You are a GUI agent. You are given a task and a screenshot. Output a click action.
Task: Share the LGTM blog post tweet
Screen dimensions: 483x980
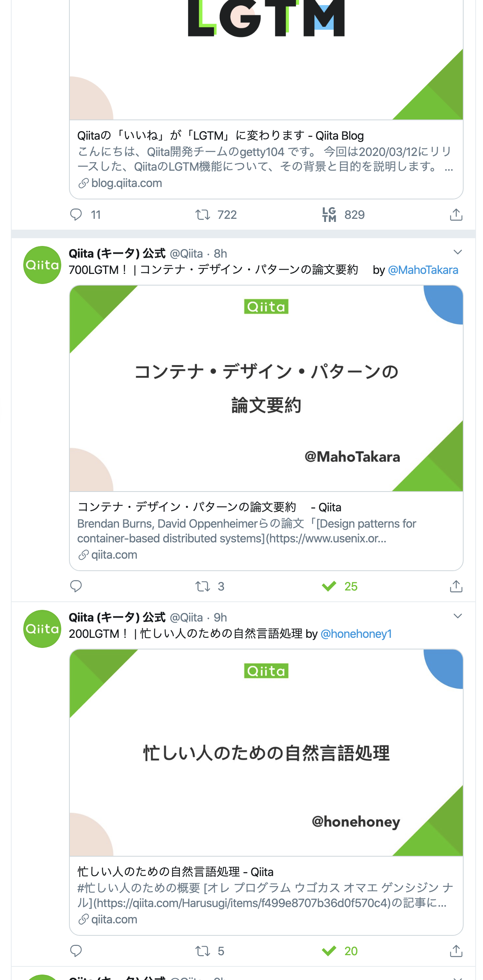[456, 215]
